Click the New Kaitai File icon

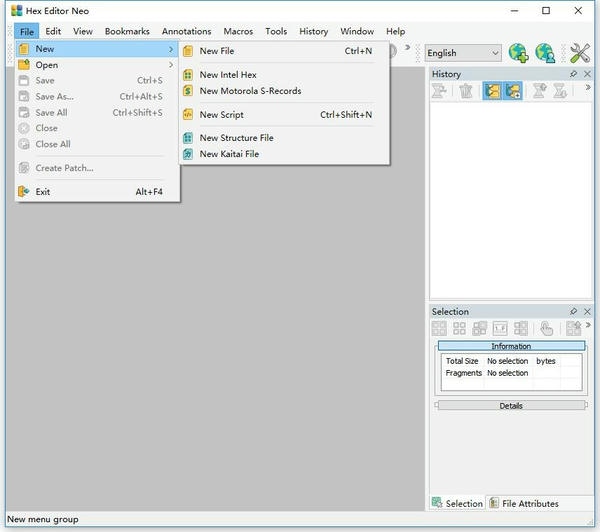(188, 154)
